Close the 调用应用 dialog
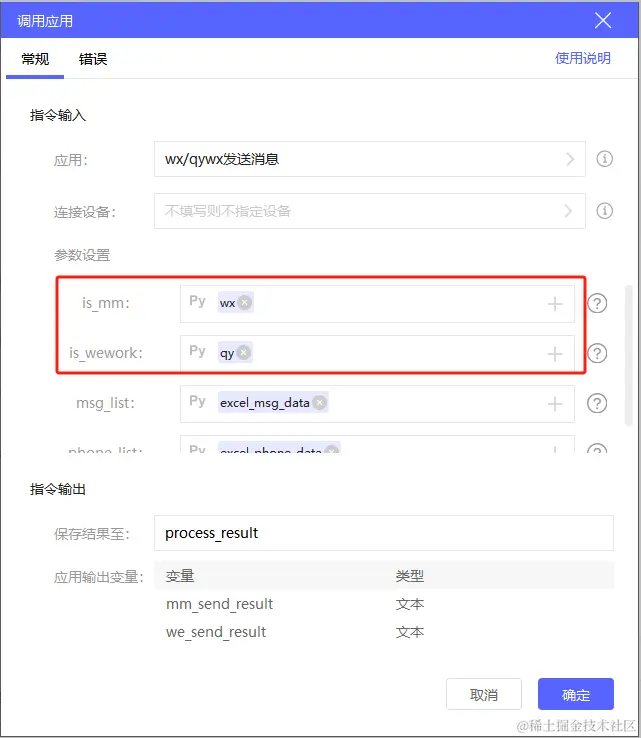Screen dimensions: 641x738 602,20
